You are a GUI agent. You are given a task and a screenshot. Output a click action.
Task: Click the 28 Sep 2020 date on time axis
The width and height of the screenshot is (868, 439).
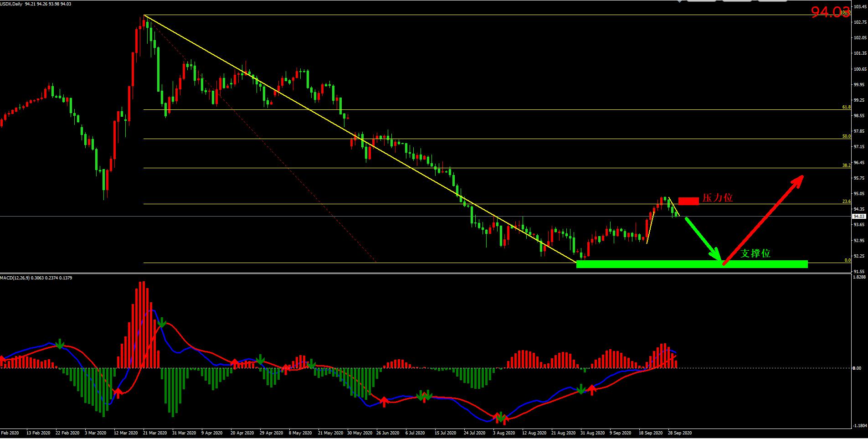[x=680, y=433]
